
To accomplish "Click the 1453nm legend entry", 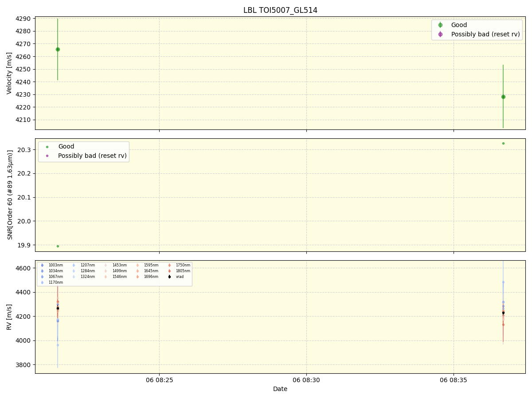I will (115, 265).
